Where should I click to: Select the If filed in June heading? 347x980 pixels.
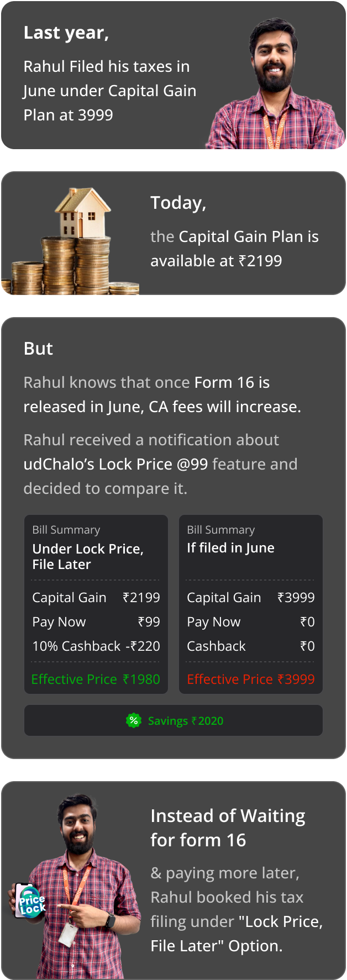coord(230,547)
